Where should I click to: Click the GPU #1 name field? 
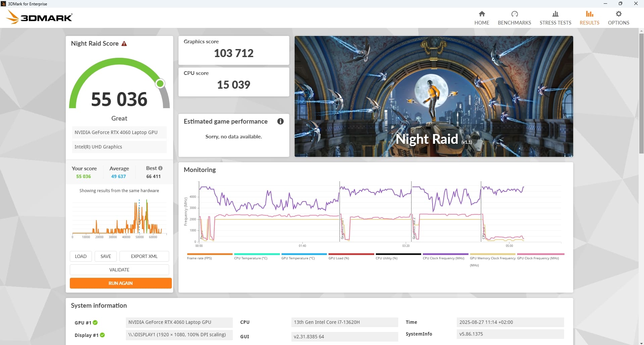coord(179,322)
